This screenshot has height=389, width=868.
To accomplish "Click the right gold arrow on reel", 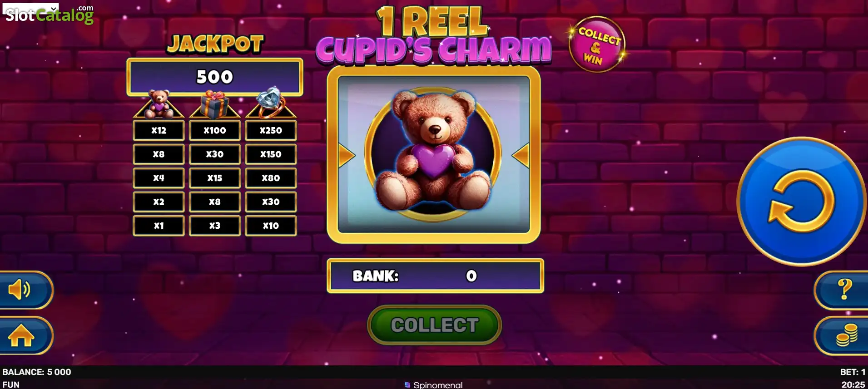I will (521, 155).
